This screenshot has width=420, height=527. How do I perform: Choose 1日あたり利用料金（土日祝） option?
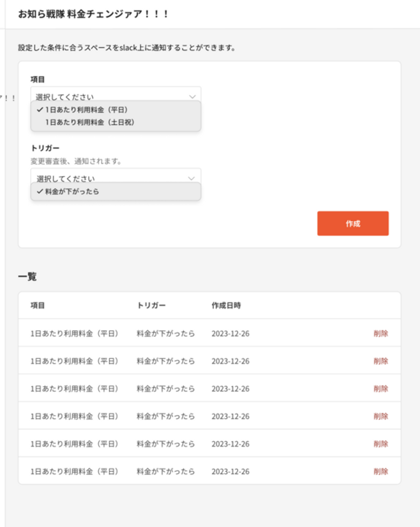tap(116, 122)
